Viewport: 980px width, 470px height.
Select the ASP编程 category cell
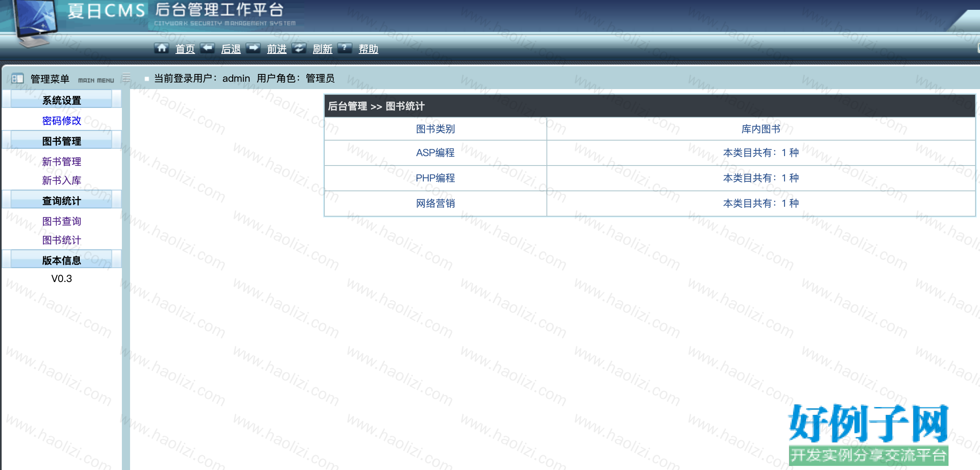(436, 153)
